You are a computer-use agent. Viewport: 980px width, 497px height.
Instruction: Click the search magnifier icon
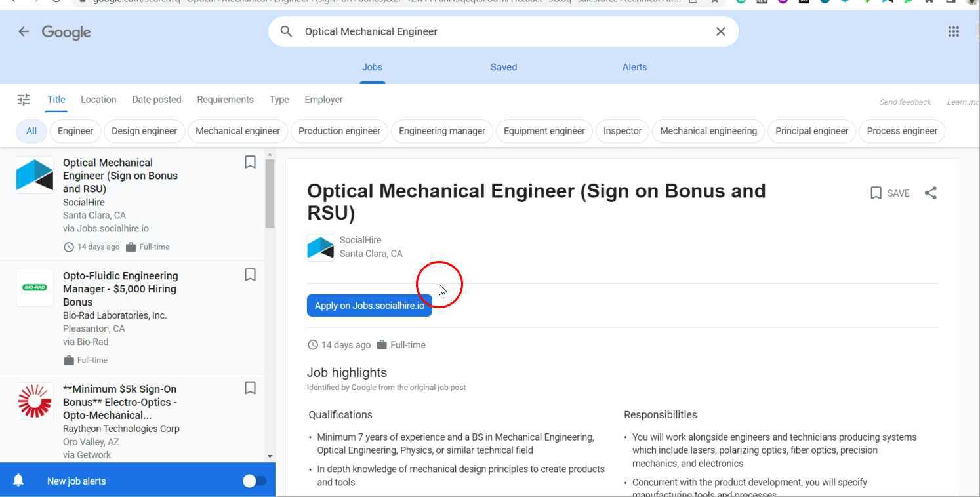pos(286,31)
